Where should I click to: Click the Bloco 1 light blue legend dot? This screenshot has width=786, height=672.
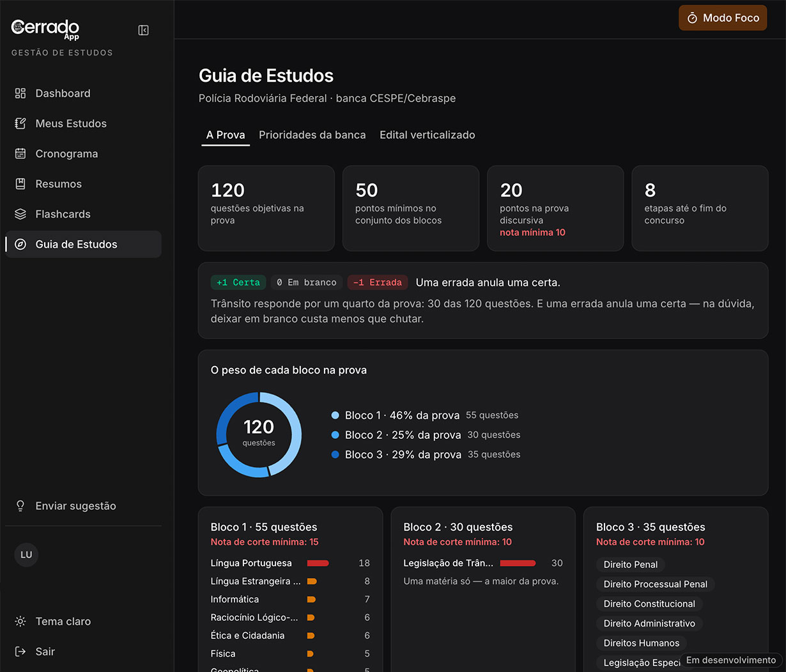point(335,415)
